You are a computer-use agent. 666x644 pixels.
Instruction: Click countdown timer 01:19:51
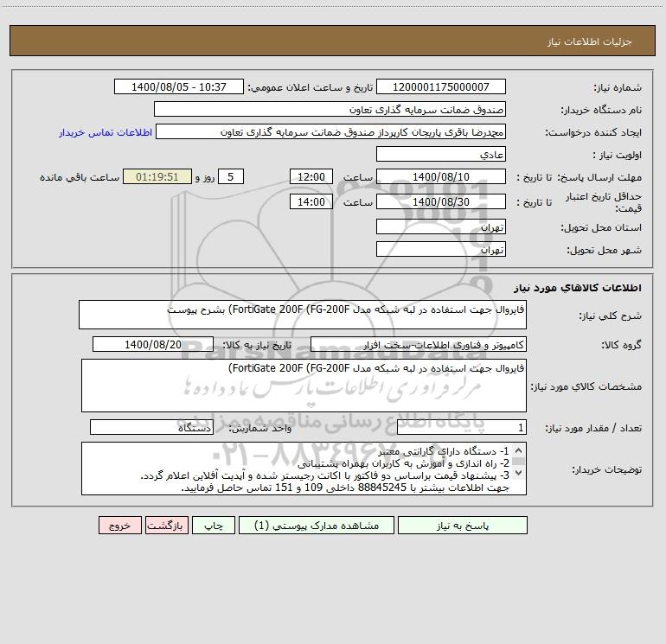click(157, 176)
